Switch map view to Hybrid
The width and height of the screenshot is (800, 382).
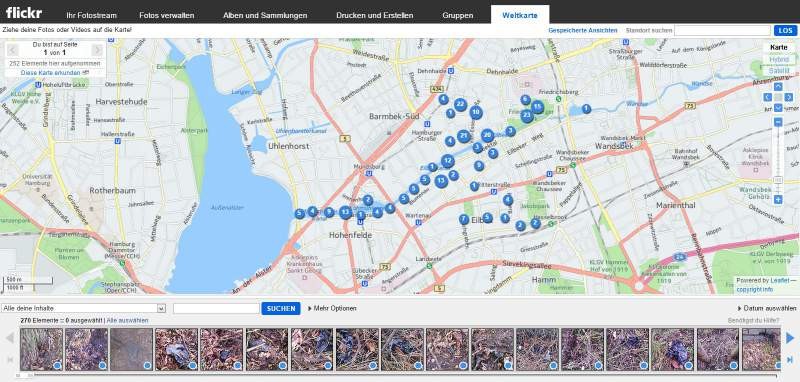779,59
